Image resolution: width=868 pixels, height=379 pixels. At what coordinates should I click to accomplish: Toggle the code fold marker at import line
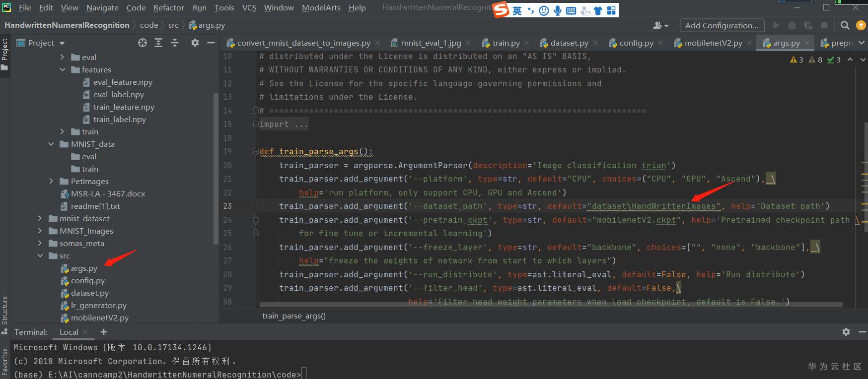256,125
